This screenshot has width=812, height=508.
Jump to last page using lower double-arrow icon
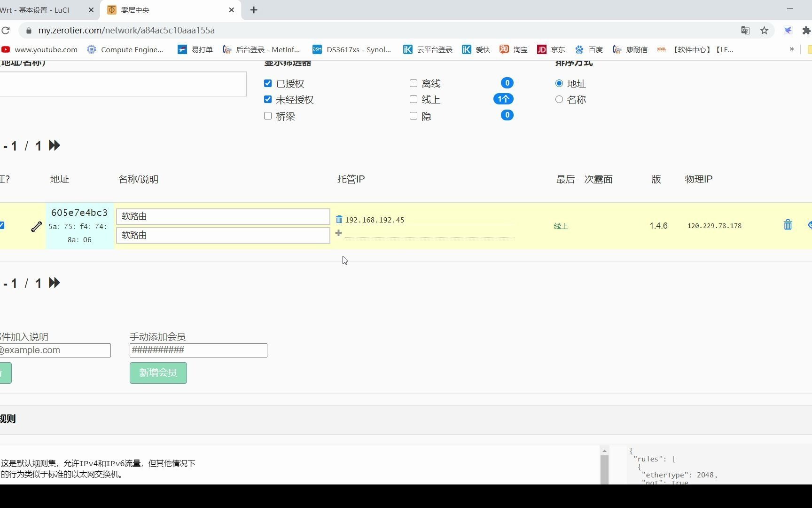point(55,283)
